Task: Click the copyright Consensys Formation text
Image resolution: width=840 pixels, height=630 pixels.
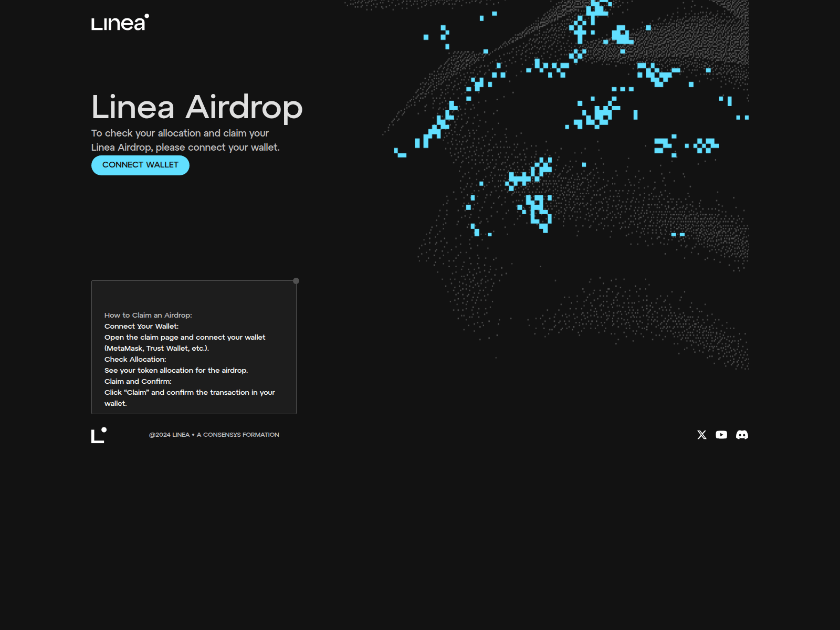Action: (214, 434)
